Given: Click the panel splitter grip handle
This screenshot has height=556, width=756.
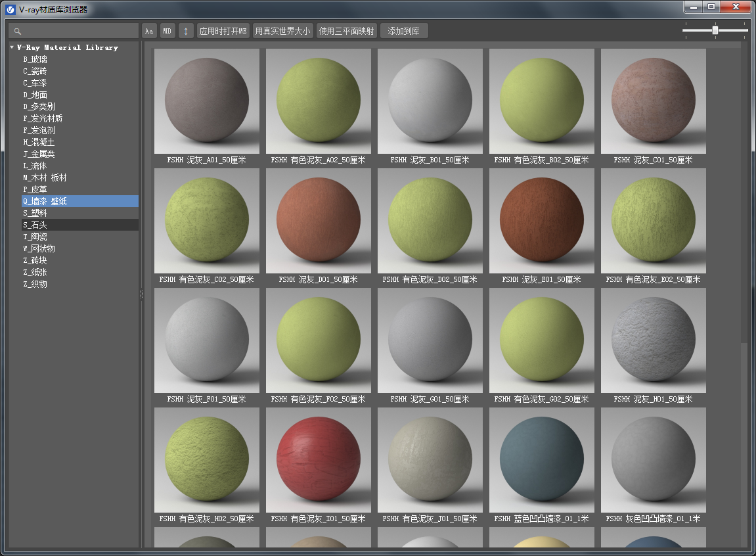Looking at the screenshot, I should point(141,294).
